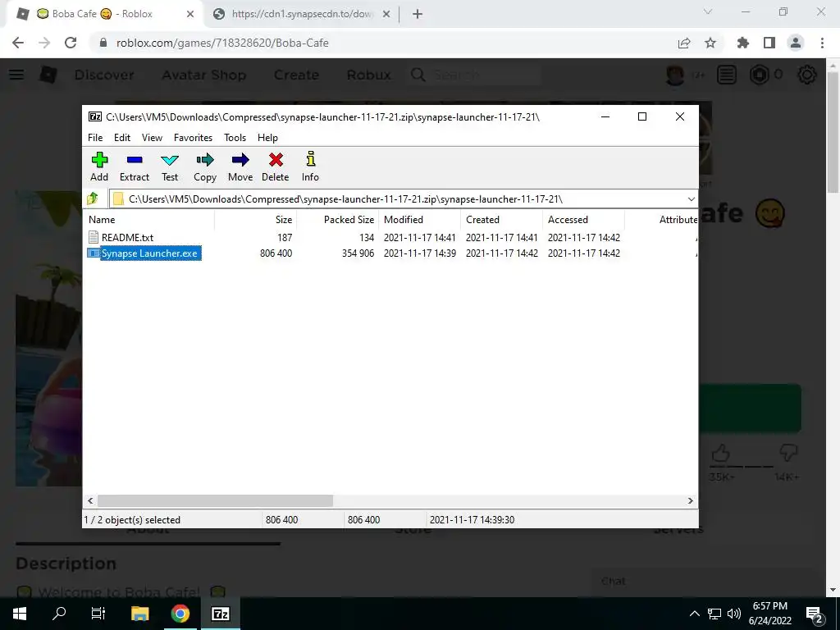Click the size value 806 400 in file list
This screenshot has height=630, width=840.
click(276, 253)
